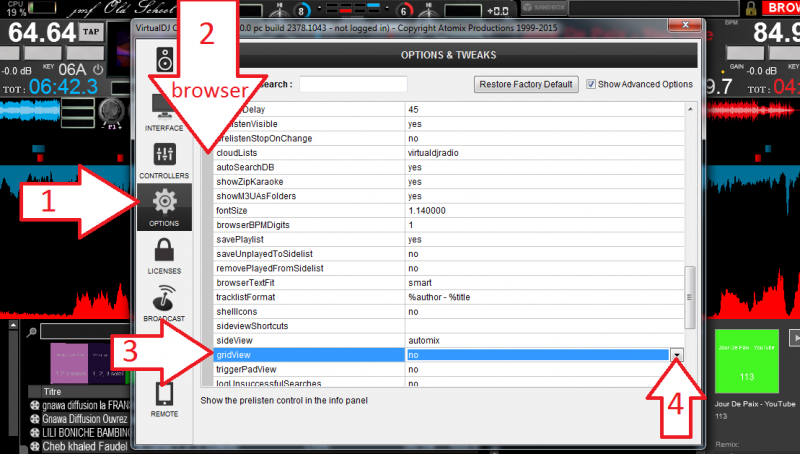The width and height of the screenshot is (800, 454).
Task: Select track 'gnawa diffusion la FRANCE'
Action: tap(85, 406)
